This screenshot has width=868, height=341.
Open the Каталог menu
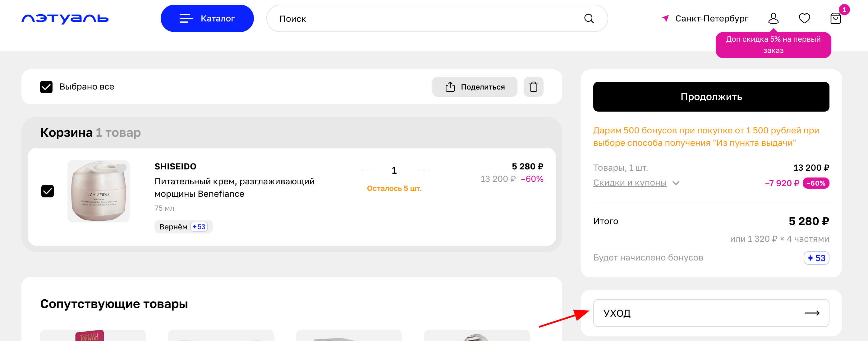click(x=207, y=19)
